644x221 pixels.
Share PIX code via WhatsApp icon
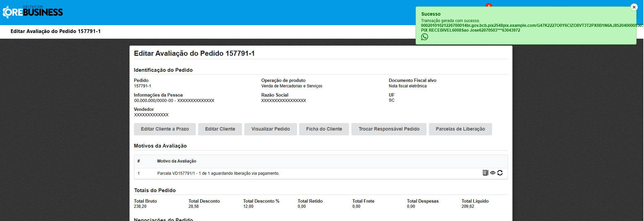[424, 37]
